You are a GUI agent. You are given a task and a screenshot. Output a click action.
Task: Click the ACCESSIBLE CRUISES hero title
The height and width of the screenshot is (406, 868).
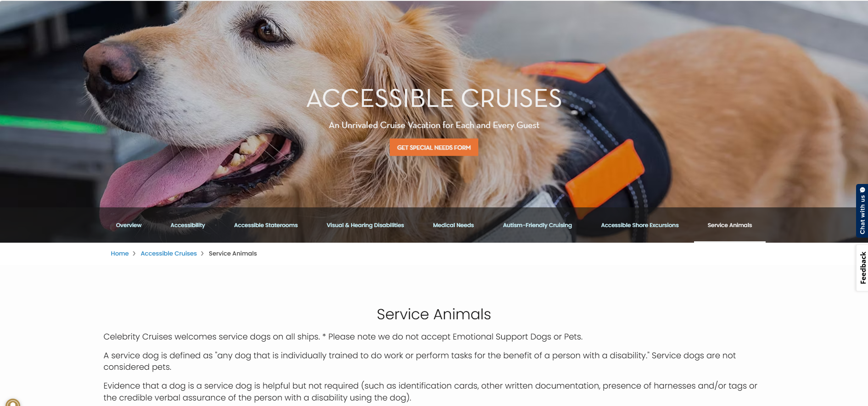(434, 98)
